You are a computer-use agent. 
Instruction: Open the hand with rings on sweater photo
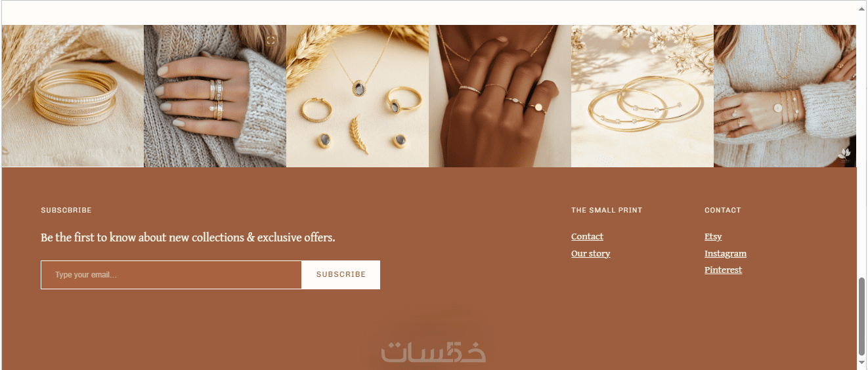click(x=215, y=96)
